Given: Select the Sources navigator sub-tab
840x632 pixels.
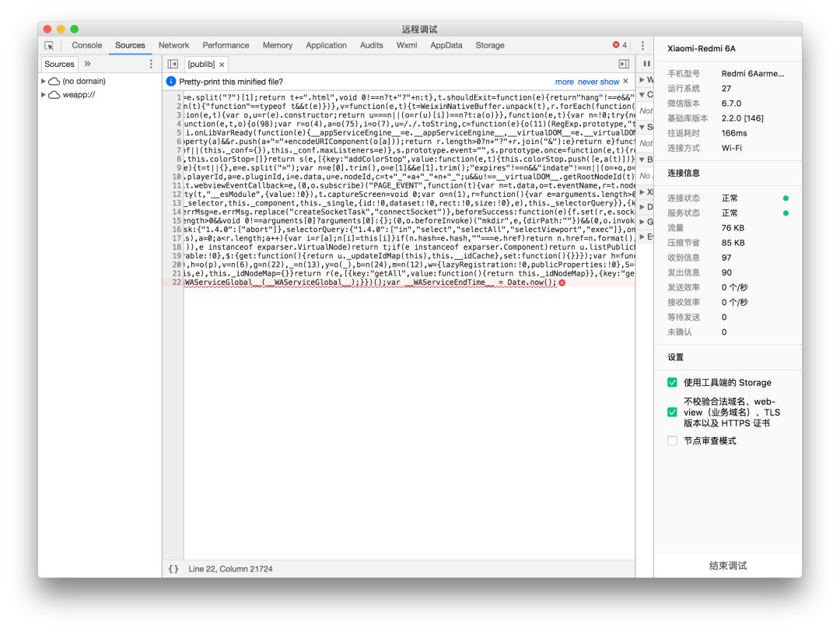Looking at the screenshot, I should (x=59, y=64).
